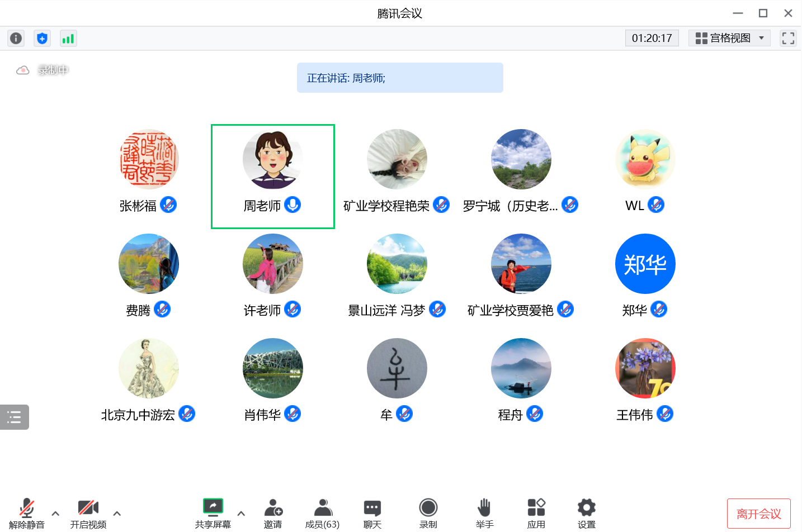Select 罗宁城 landscape avatar

pos(521,159)
